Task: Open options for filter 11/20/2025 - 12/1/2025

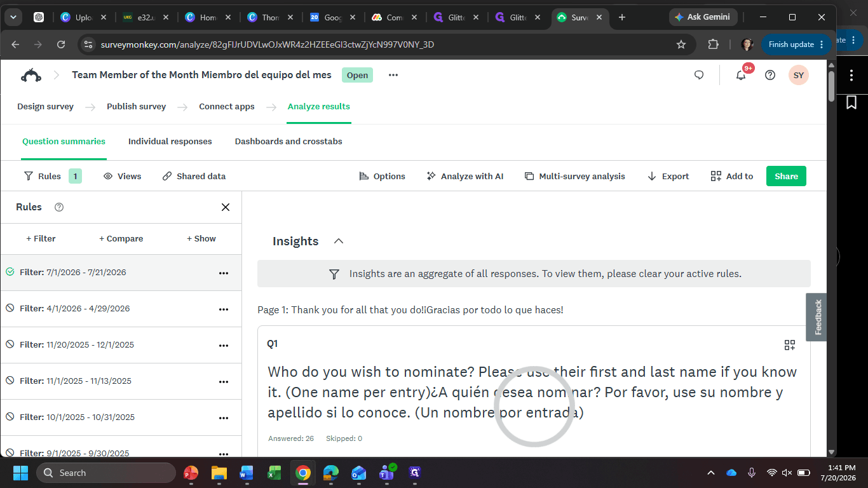Action: point(223,345)
